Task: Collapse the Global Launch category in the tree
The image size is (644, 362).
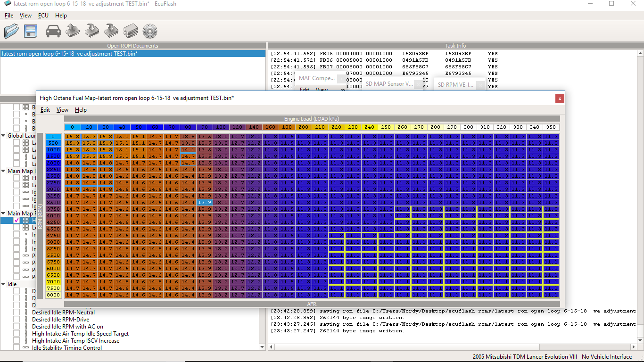Action: tap(3, 136)
